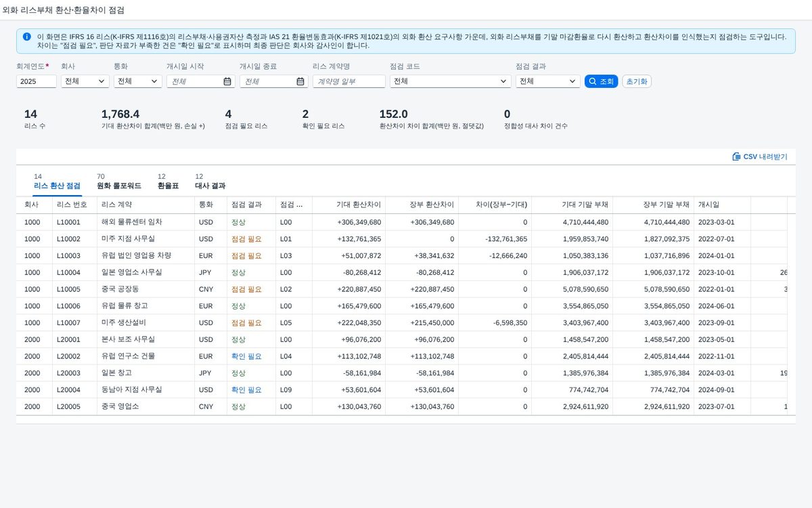Image resolution: width=812 pixels, height=508 pixels.
Task: Click 확인 필요 status in row L20002
Action: pyautogui.click(x=246, y=356)
